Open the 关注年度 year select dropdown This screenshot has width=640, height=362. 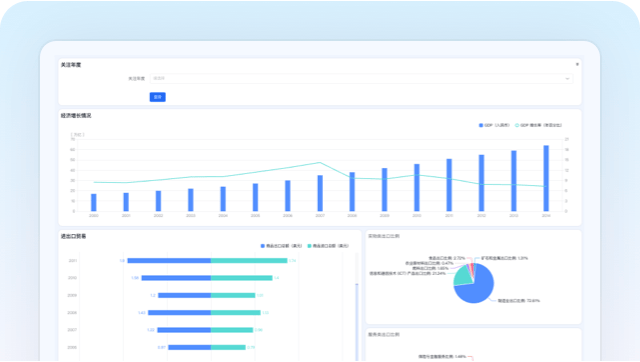(361, 78)
